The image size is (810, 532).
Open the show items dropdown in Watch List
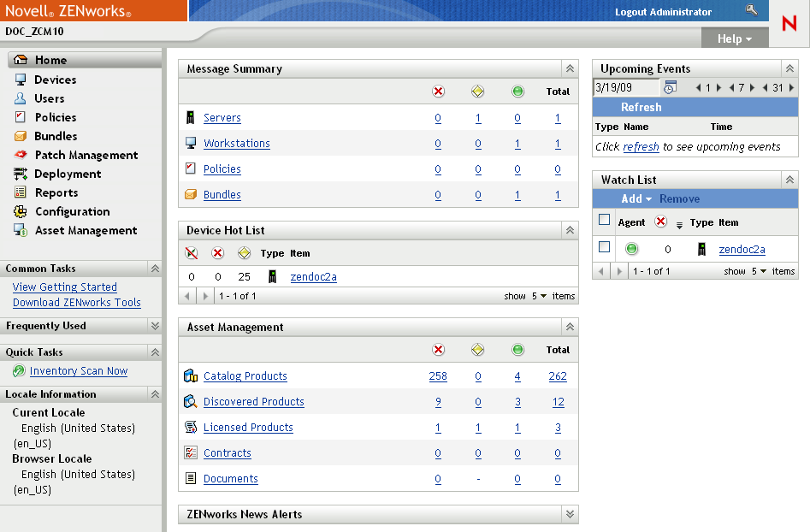pyautogui.click(x=760, y=271)
